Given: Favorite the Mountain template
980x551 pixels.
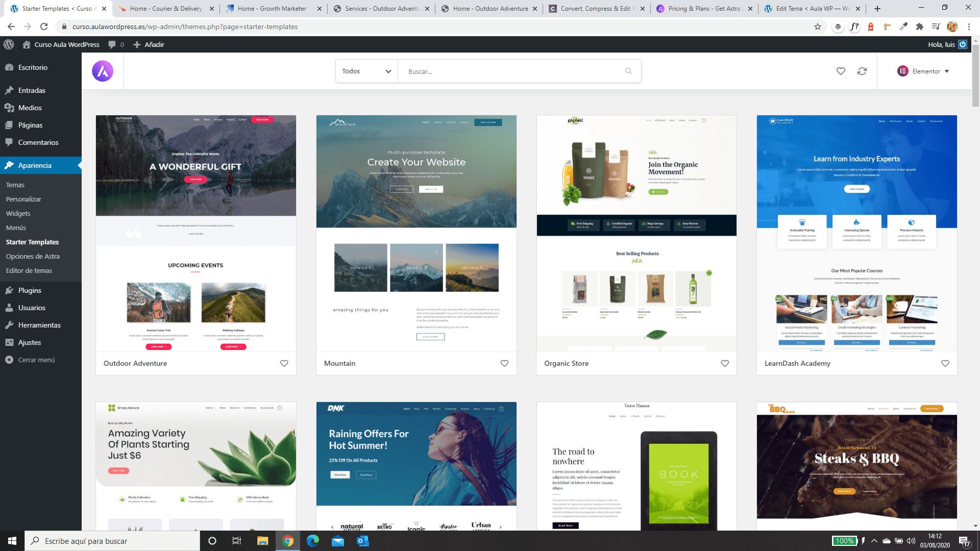Looking at the screenshot, I should point(504,363).
